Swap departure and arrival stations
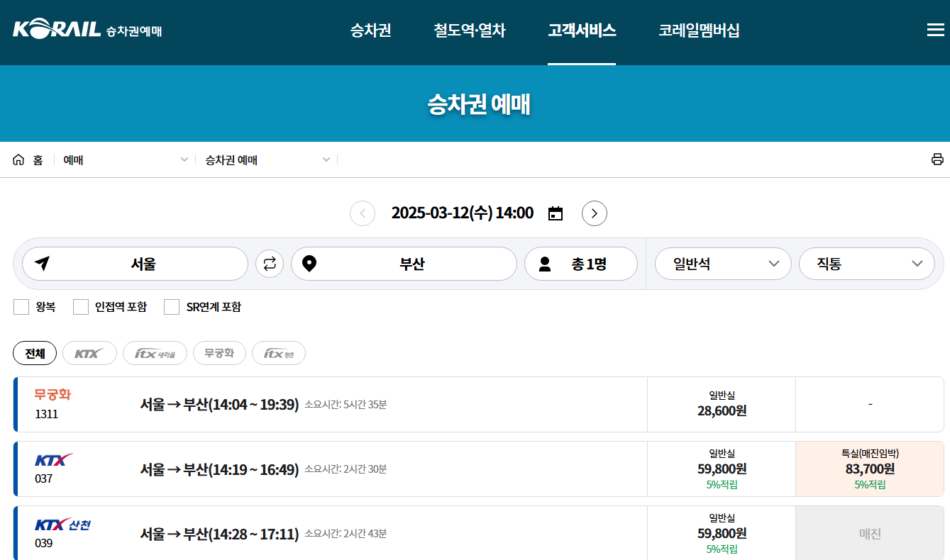950x560 pixels. coord(270,264)
